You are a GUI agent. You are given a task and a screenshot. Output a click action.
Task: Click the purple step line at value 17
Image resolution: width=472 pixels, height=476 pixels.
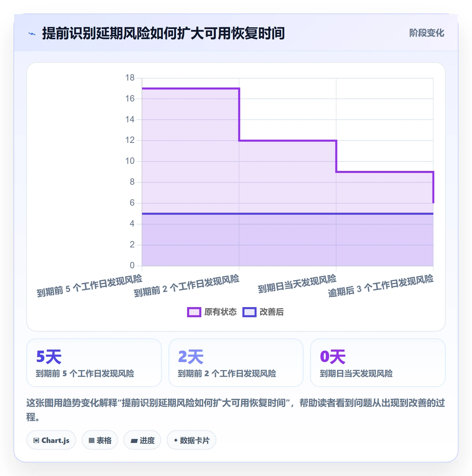pyautogui.click(x=191, y=88)
